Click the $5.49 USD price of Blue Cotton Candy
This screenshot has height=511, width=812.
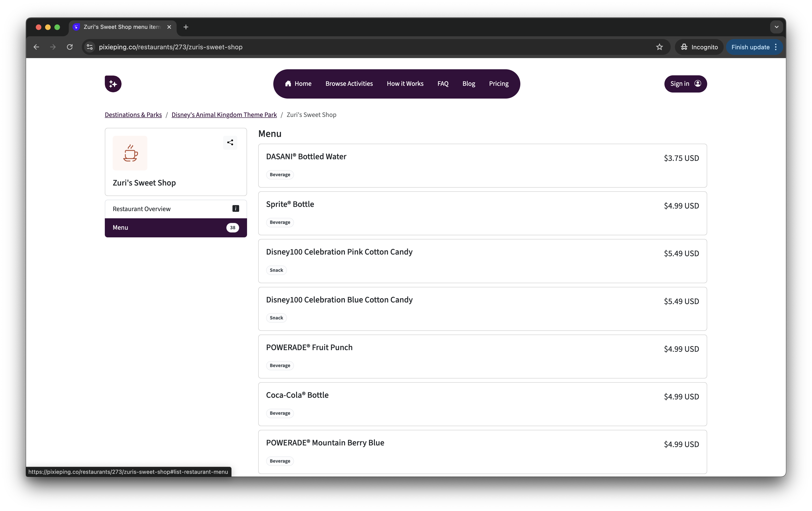pyautogui.click(x=681, y=301)
